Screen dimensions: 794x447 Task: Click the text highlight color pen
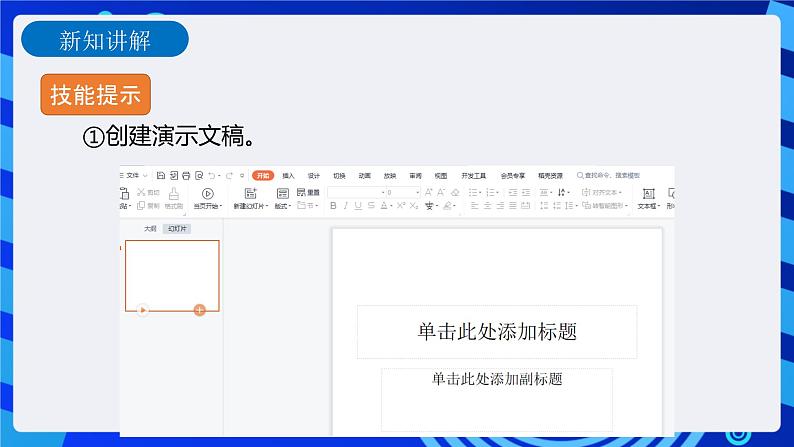(x=449, y=205)
